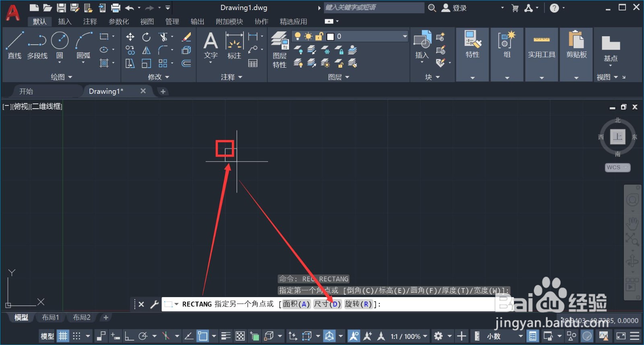The image size is (644, 345).
Task: Select the Dimension (标注) tool
Action: pos(234,45)
